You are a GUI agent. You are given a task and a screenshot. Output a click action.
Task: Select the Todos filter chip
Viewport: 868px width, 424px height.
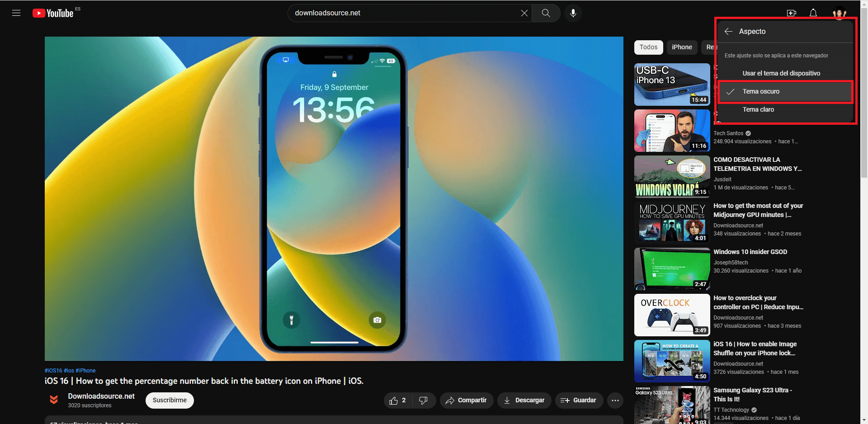pyautogui.click(x=649, y=47)
